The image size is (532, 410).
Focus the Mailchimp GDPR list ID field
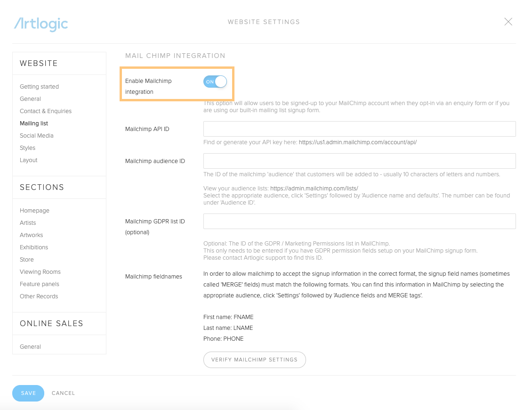pyautogui.click(x=359, y=221)
